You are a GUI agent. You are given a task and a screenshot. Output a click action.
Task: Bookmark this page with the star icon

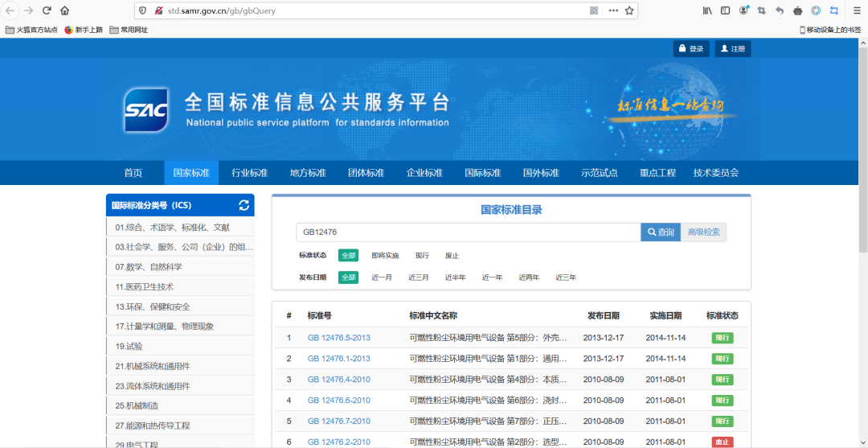tap(629, 10)
